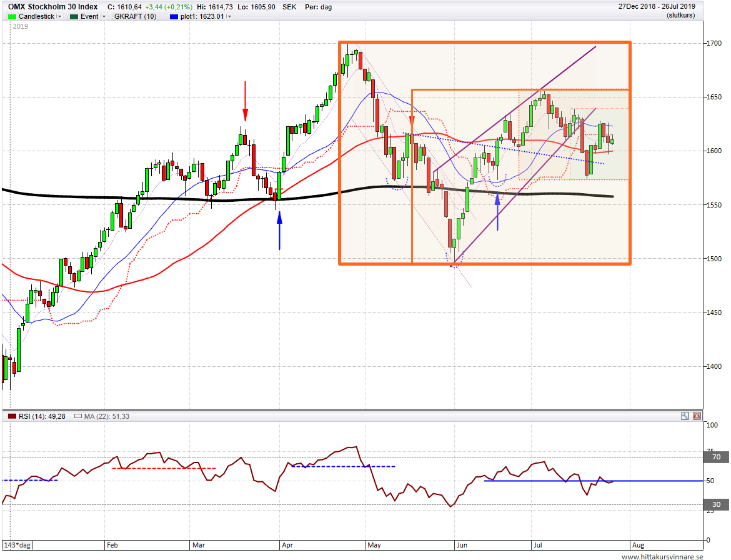Screen dimensions: 731x560
Task: Click the RSI (14): 49,28 label
Action: (x=42, y=416)
